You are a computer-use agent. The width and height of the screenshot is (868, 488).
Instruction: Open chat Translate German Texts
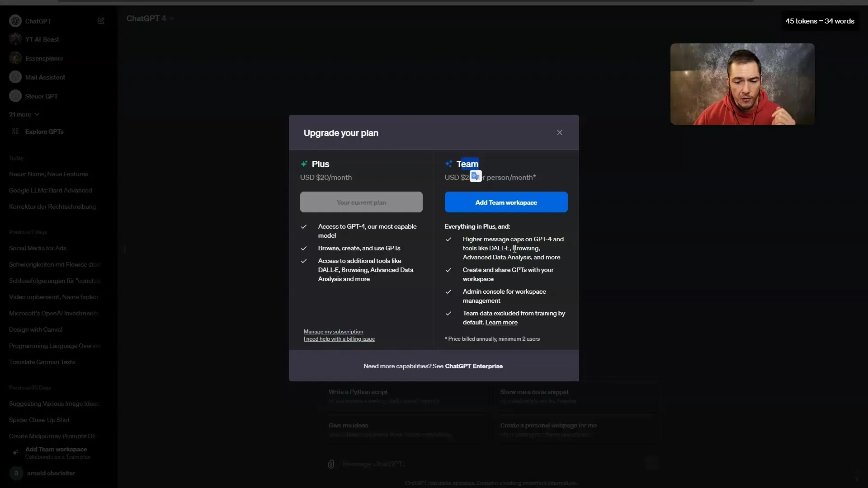(42, 362)
